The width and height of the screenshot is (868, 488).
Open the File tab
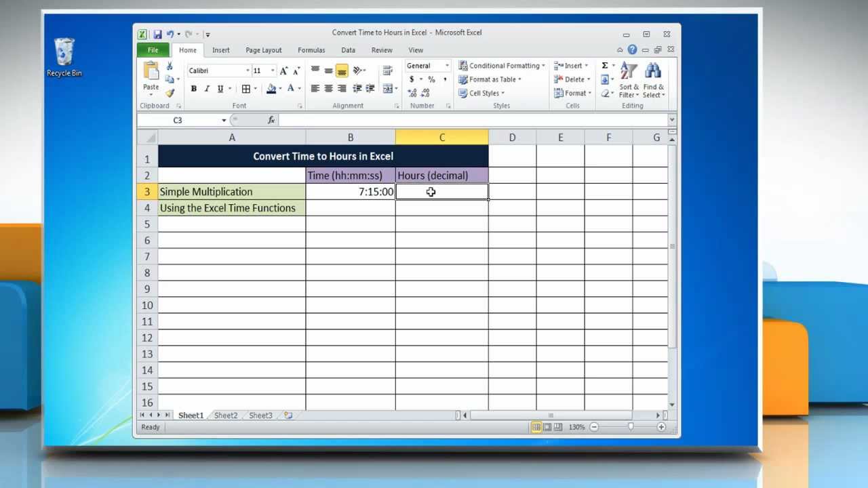[153, 50]
